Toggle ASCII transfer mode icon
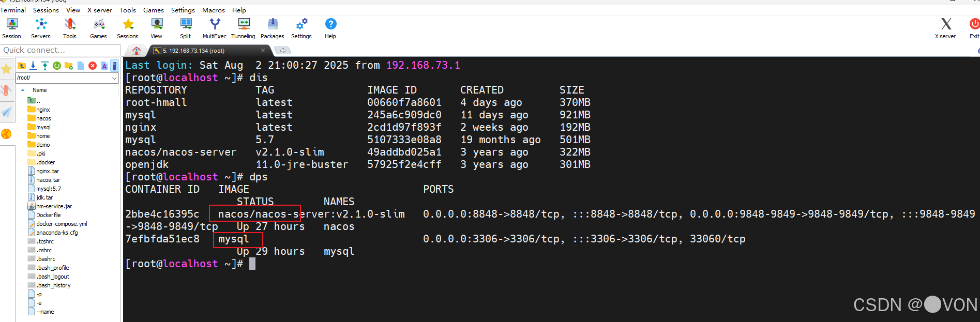 (x=104, y=66)
